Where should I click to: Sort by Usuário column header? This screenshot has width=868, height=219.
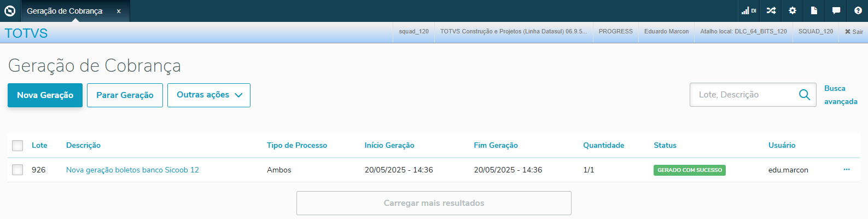[782, 145]
